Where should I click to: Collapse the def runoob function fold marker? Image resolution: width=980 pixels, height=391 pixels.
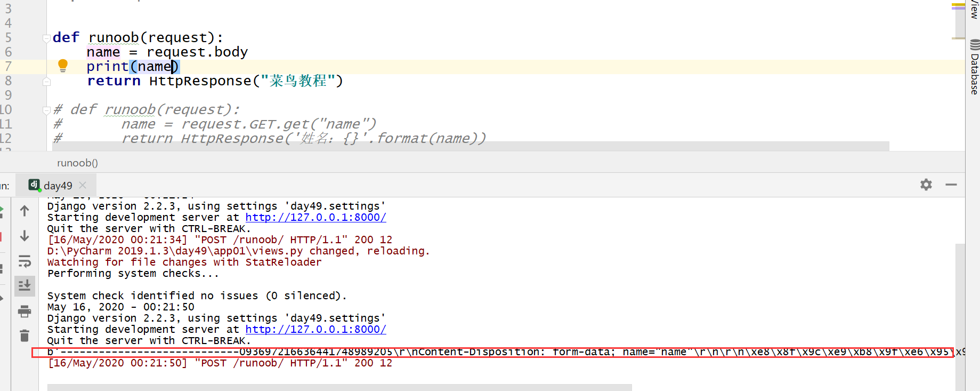click(47, 38)
